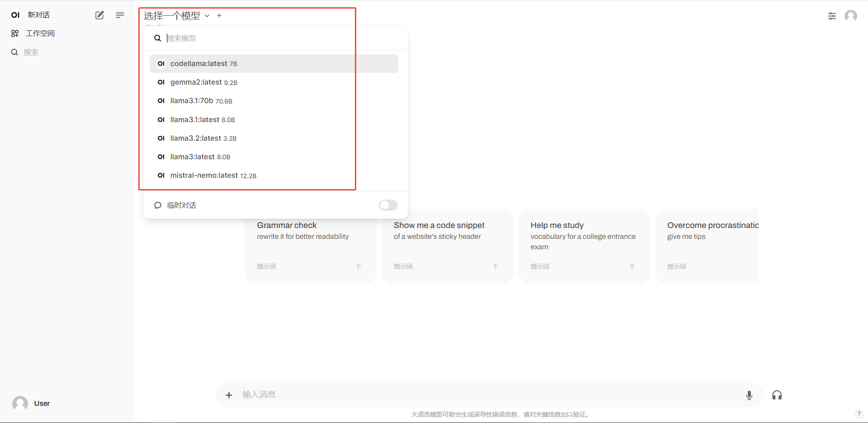868x423 pixels.
Task: Click the arrow on Grammar check card
Action: tap(359, 267)
